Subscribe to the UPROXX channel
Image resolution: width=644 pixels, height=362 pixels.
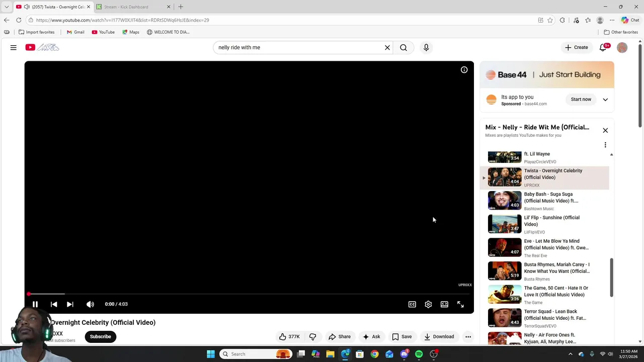pyautogui.click(x=101, y=337)
